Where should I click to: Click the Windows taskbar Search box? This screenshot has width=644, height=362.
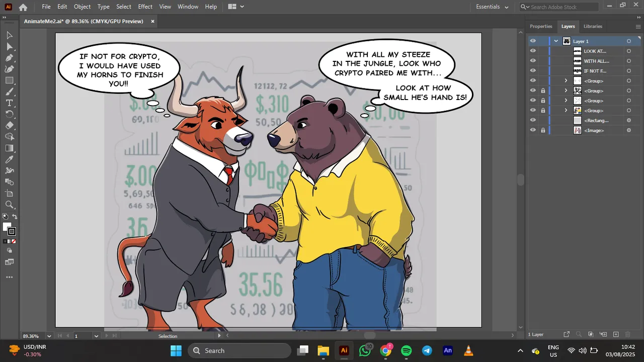(x=239, y=350)
